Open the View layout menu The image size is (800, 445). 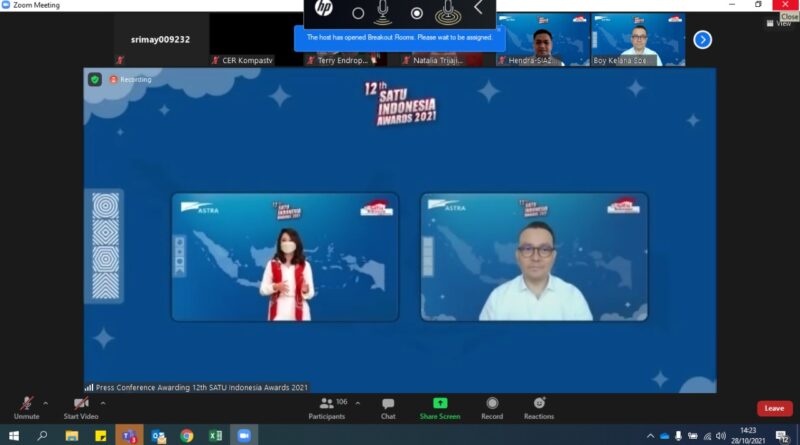[x=779, y=23]
